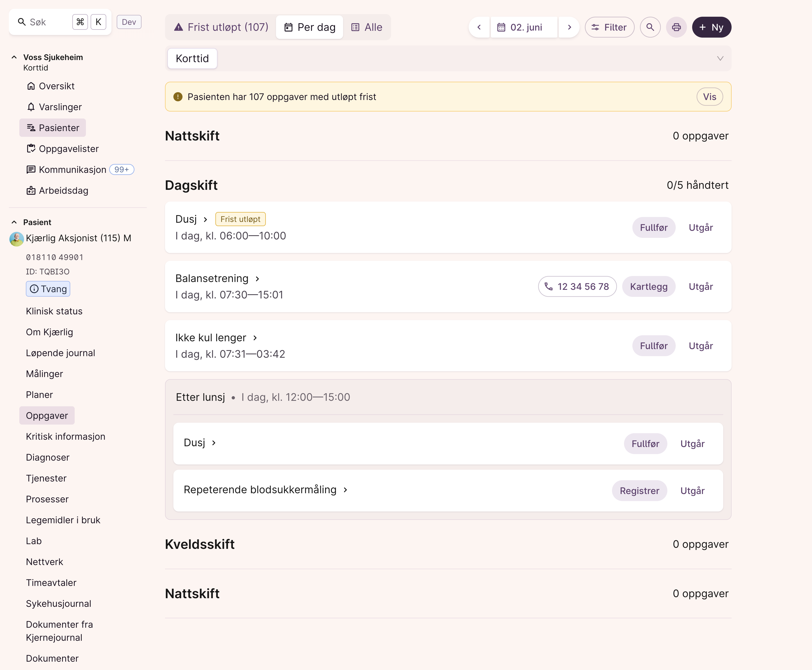
Task: Expand the Korttid department dropdown
Action: (720, 58)
